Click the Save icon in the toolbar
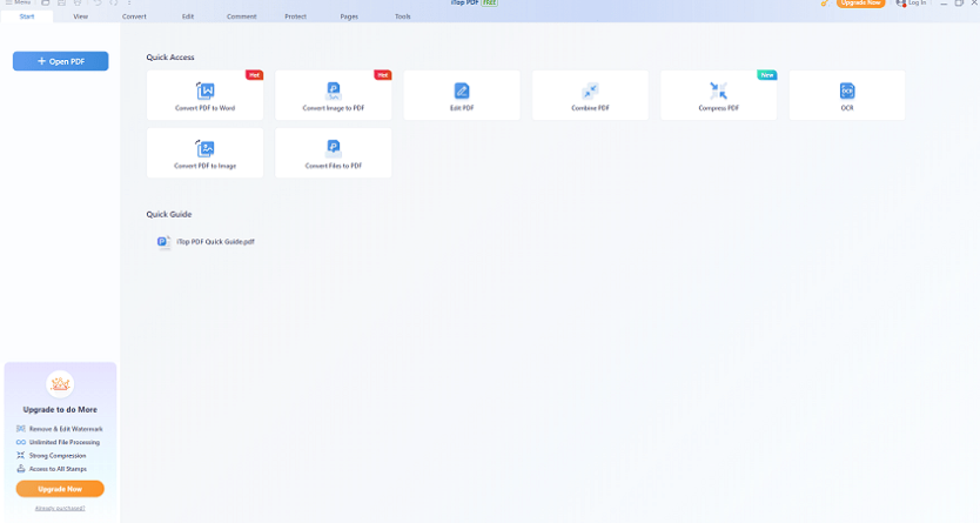The height and width of the screenshot is (523, 980). click(62, 3)
